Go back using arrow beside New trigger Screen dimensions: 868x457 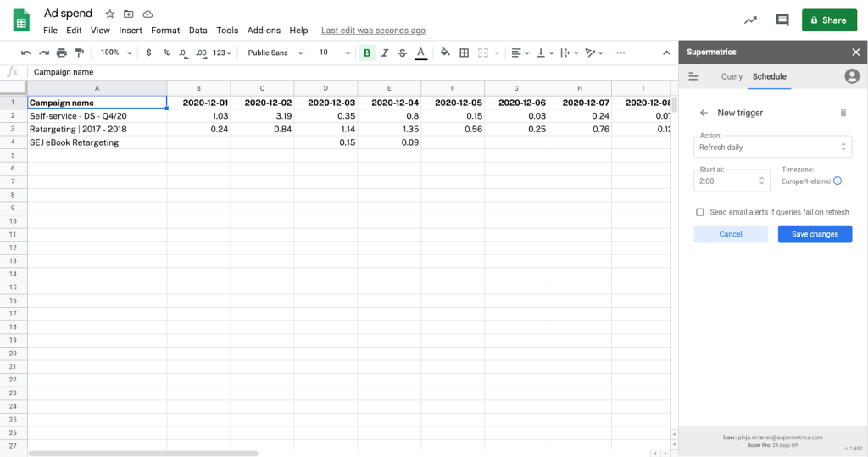(704, 113)
